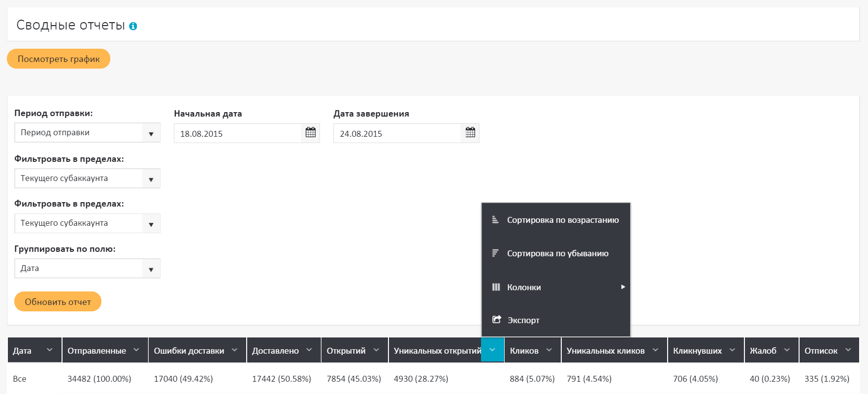868x394 pixels.
Task: Toggle the highlighted Уникальных открытий column menu
Action: pos(492,350)
